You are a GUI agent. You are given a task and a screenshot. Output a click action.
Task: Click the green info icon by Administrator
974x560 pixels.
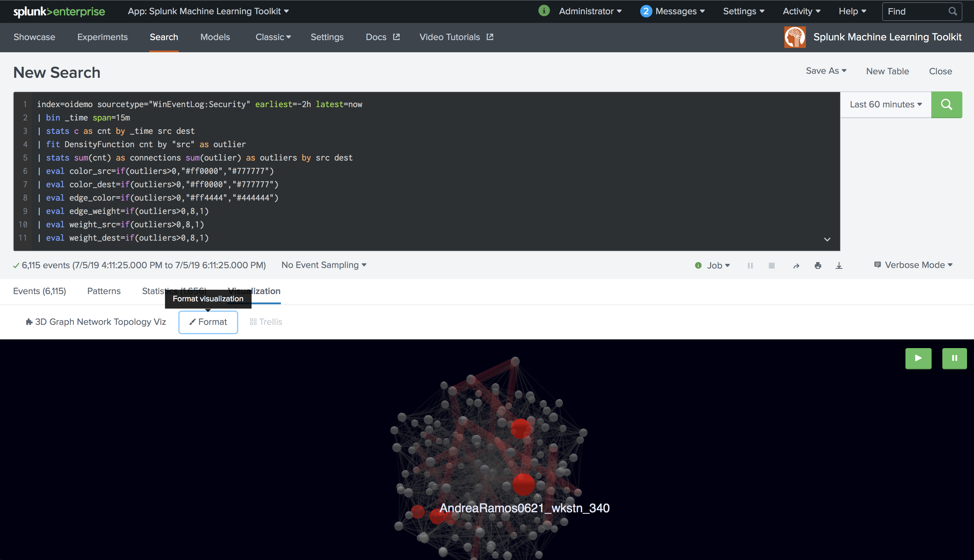544,11
